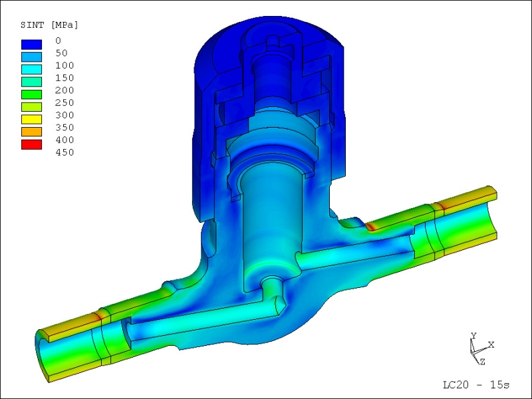Viewport: 532px width, 399px height.
Task: Click the aquamarine legend swatch
Action: click(31, 82)
